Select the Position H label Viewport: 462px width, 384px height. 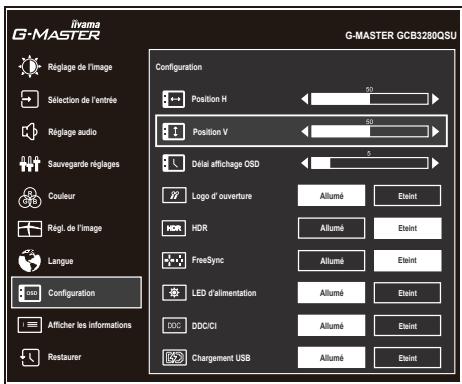tap(209, 99)
